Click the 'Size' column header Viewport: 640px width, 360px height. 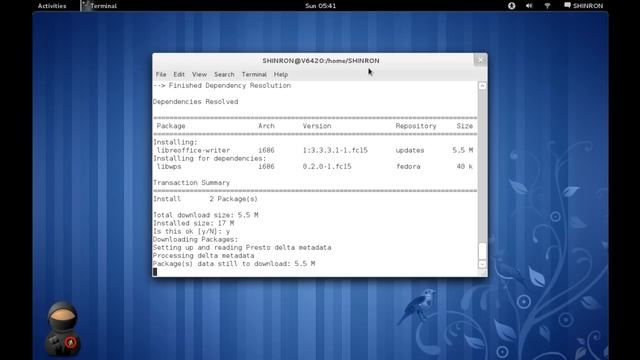(x=464, y=126)
